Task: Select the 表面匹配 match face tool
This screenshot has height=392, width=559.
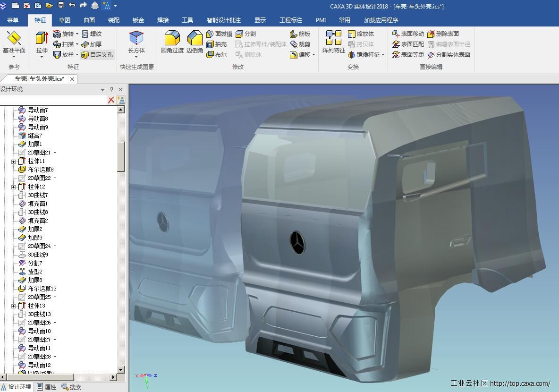Action: 408,44
